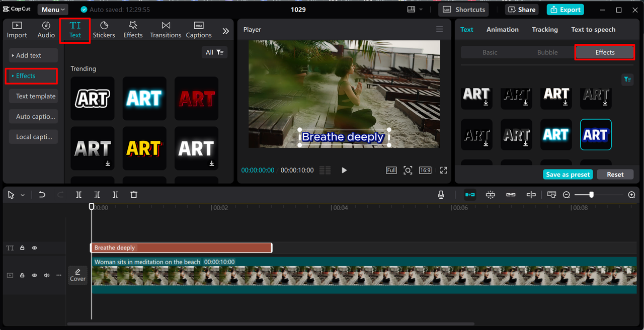Click the timeline horizontal scrollbar

tap(271, 323)
